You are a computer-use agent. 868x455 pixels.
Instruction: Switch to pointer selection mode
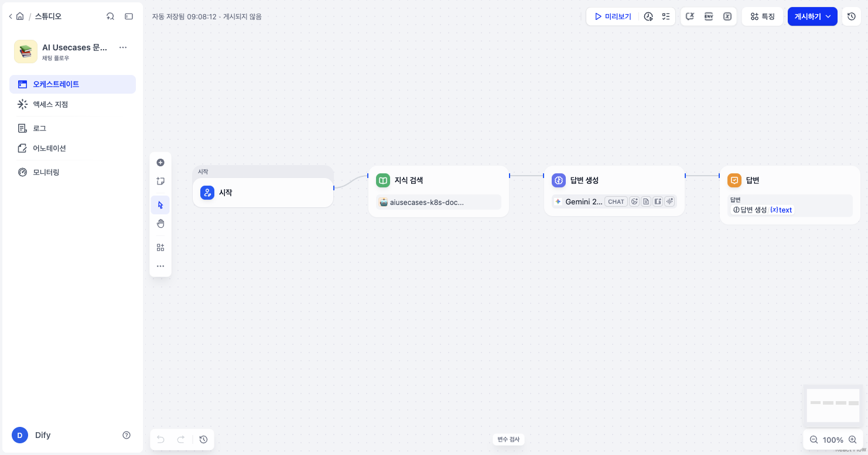(x=160, y=205)
